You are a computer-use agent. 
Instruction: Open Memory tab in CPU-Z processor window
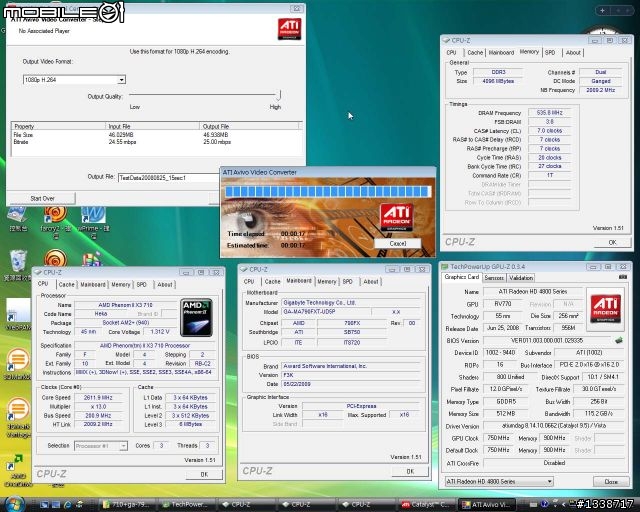click(121, 284)
